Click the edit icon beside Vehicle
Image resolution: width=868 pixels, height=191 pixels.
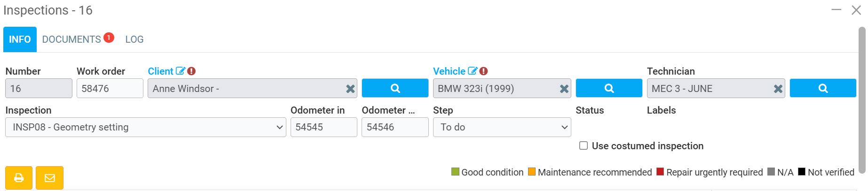(x=472, y=71)
